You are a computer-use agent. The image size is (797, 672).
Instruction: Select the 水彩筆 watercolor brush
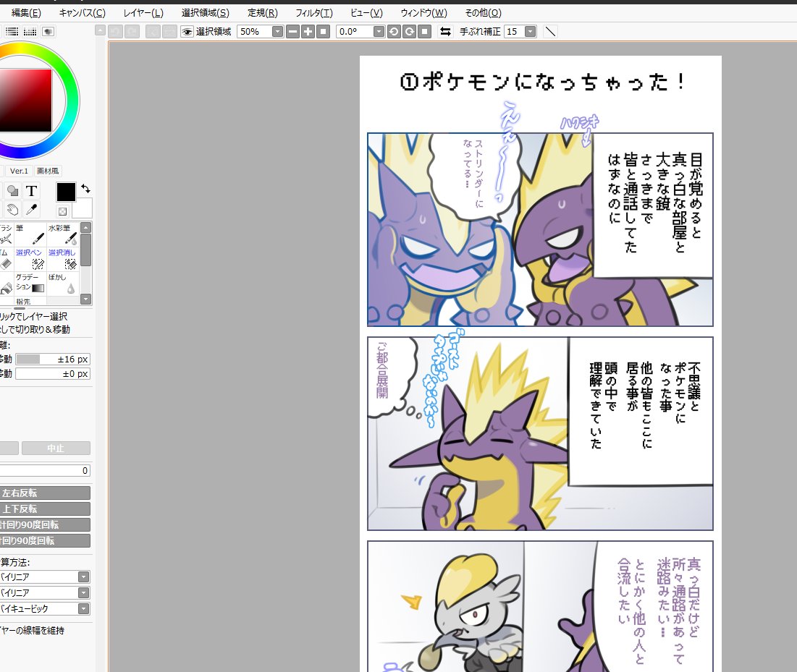62,234
